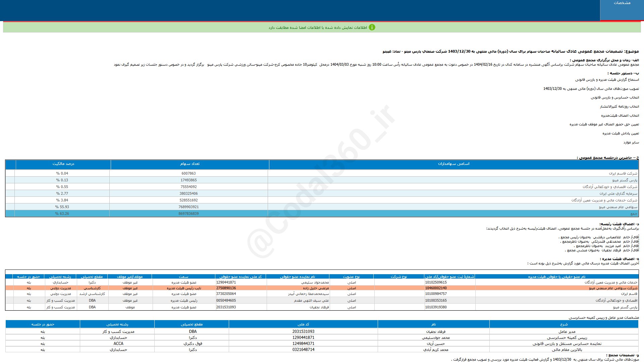Select highlighted board row شرکت سهامی عام صنعتی مینو
The height and width of the screenshot is (362, 644).
[x=613, y=288]
